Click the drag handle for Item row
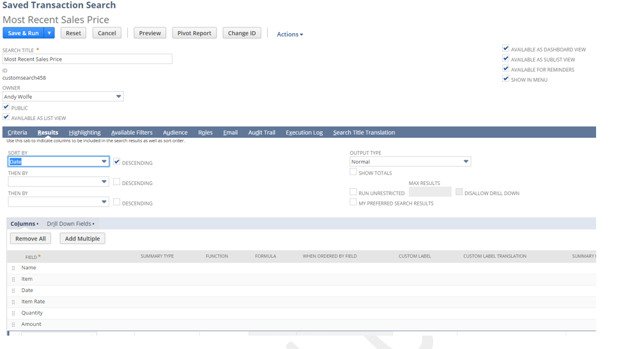The width and height of the screenshot is (644, 349). pyautogui.click(x=13, y=279)
